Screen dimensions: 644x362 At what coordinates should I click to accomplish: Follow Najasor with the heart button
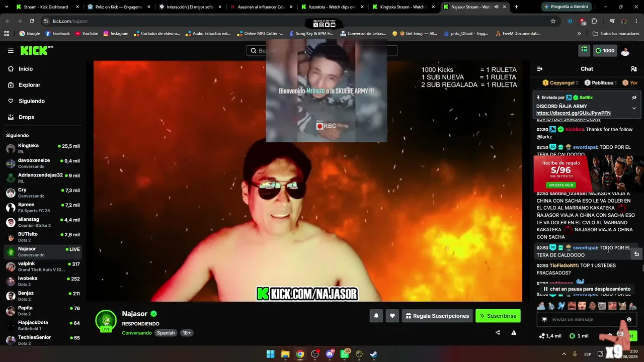[392, 316]
